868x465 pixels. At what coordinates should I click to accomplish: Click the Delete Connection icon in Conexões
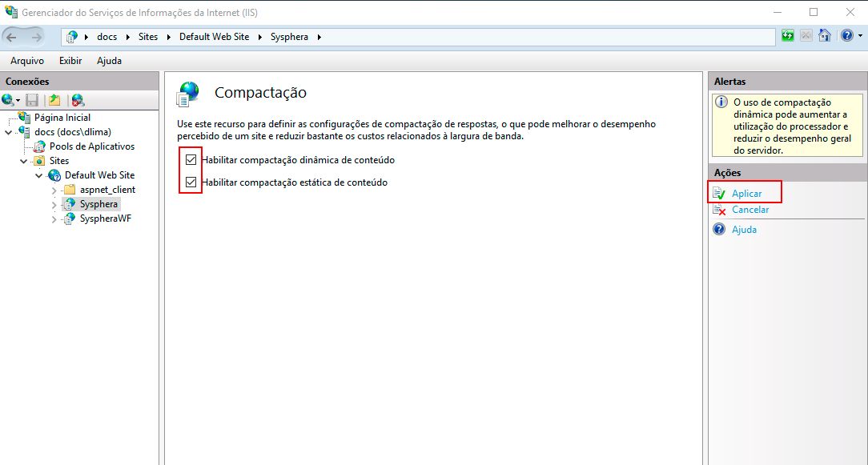[x=78, y=100]
